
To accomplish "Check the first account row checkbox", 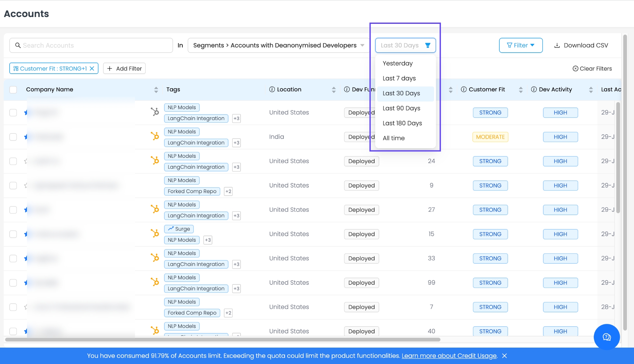I will (x=13, y=113).
